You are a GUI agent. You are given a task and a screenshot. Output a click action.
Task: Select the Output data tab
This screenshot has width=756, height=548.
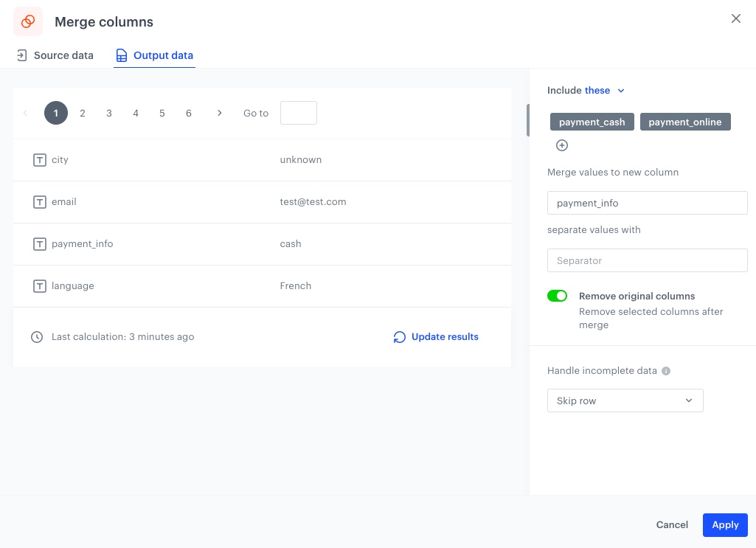tap(154, 55)
